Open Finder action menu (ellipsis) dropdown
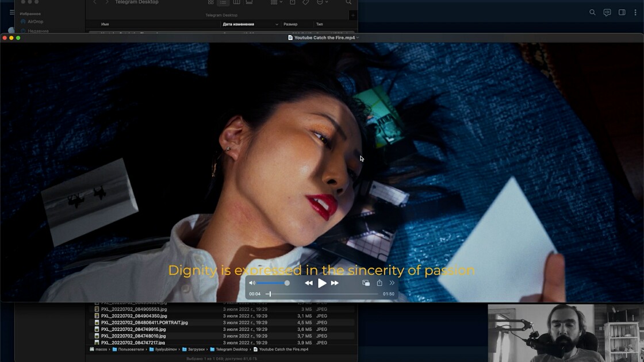 tap(323, 2)
